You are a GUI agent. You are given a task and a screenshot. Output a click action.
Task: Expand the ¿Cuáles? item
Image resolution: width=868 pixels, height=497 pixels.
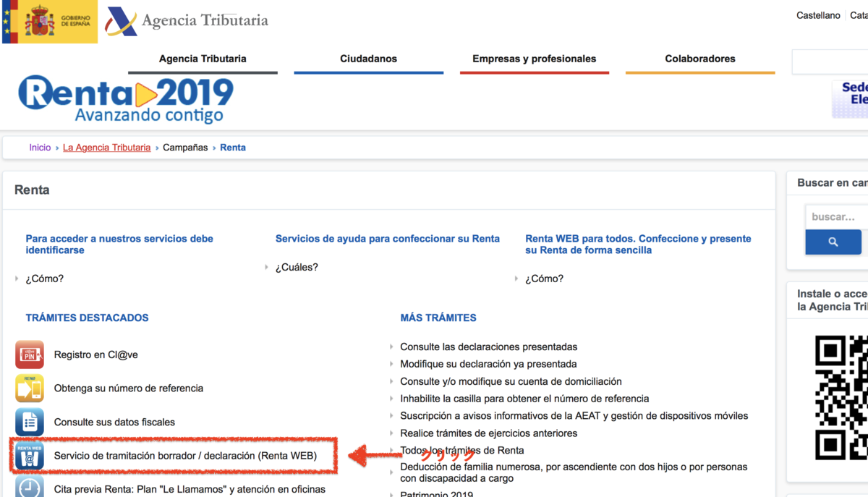297,267
